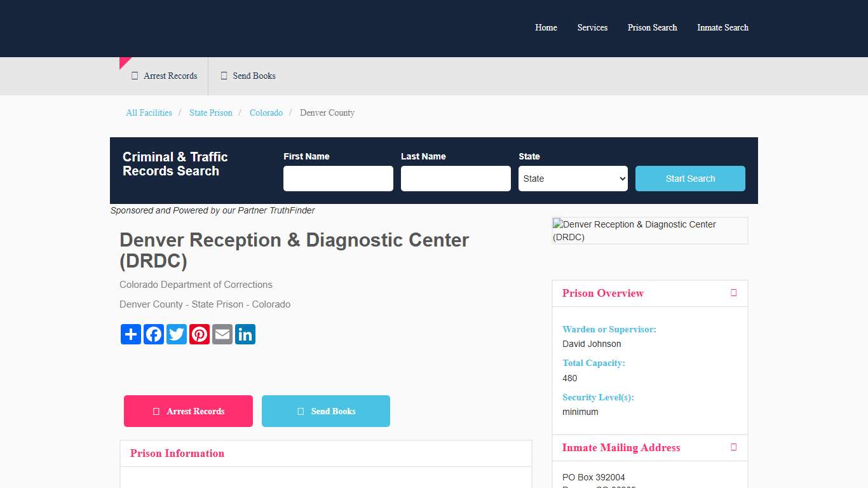Open Prison Search from navigation
Viewport: 868px width, 488px height.
652,27
